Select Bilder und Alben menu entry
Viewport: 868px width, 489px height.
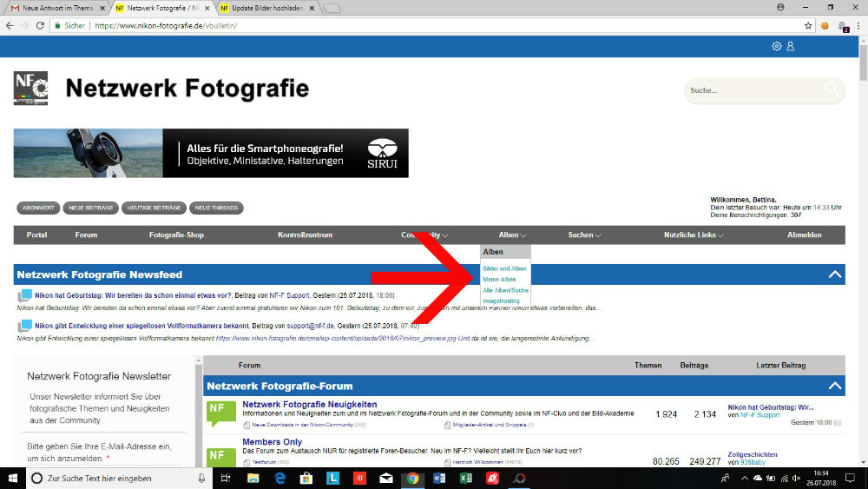tap(504, 268)
